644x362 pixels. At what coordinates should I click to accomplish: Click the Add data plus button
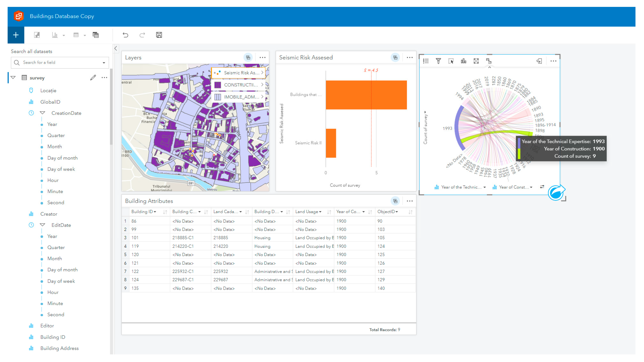click(x=16, y=35)
